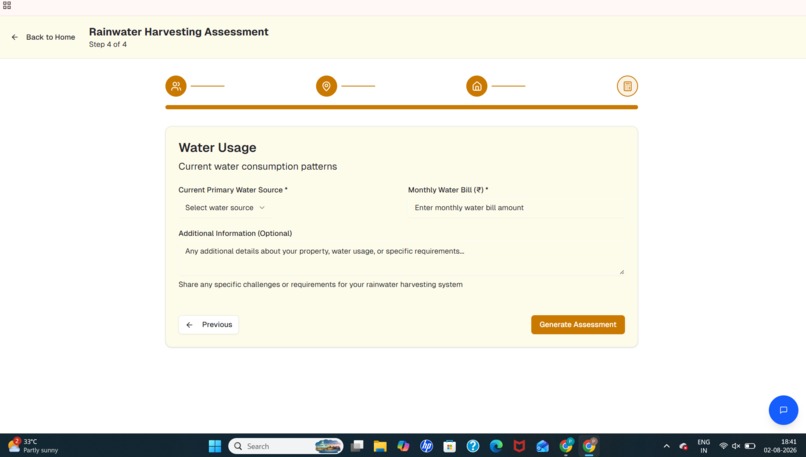The image size is (806, 457).
Task: Open the HP app in taskbar
Action: 426,446
